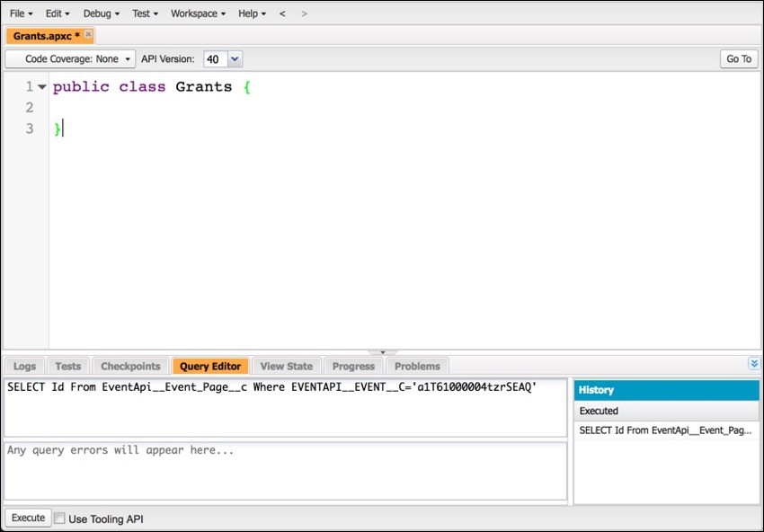
Task: Switch to the Checkpoints tab
Action: pos(130,367)
